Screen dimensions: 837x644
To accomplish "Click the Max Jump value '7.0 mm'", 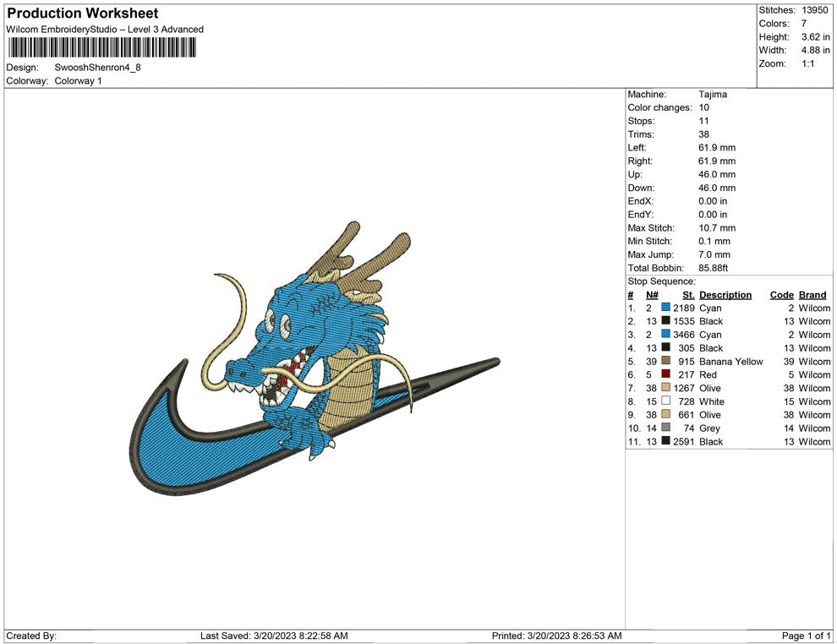I will point(714,254).
